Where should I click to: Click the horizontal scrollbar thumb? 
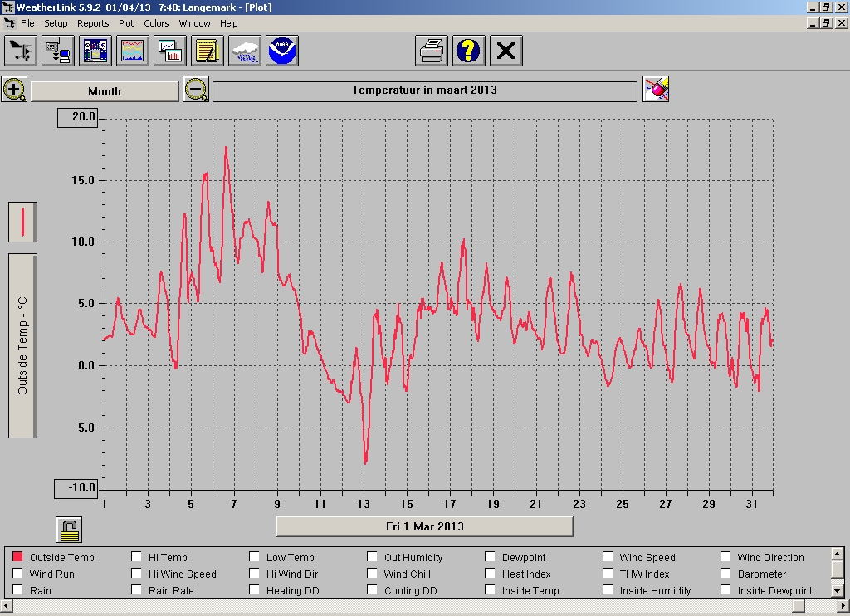pyautogui.click(x=799, y=604)
